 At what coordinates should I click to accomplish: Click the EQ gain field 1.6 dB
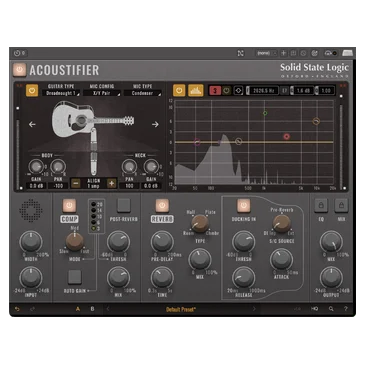pyautogui.click(x=302, y=90)
